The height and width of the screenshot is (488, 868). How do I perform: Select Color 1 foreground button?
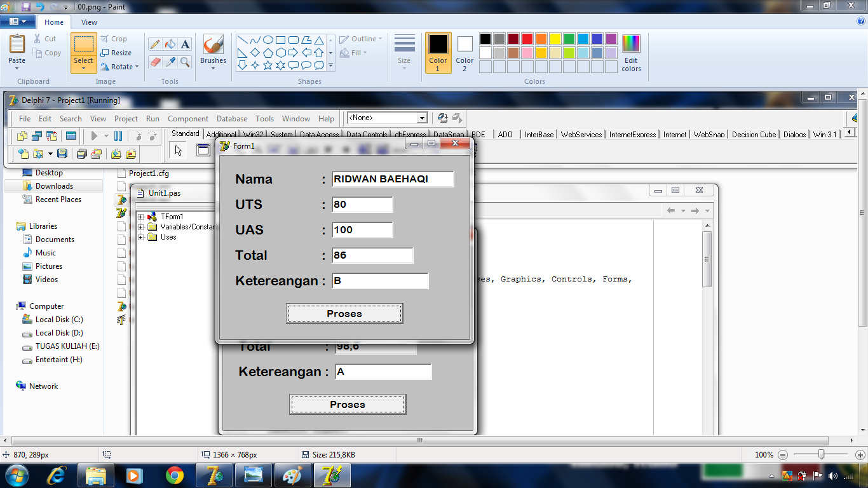point(438,53)
